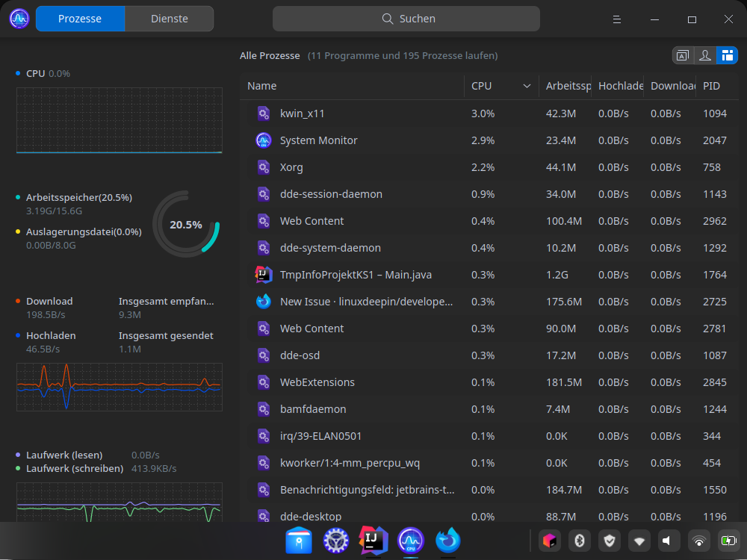Open the Control Center gear in the dock

tap(335, 541)
